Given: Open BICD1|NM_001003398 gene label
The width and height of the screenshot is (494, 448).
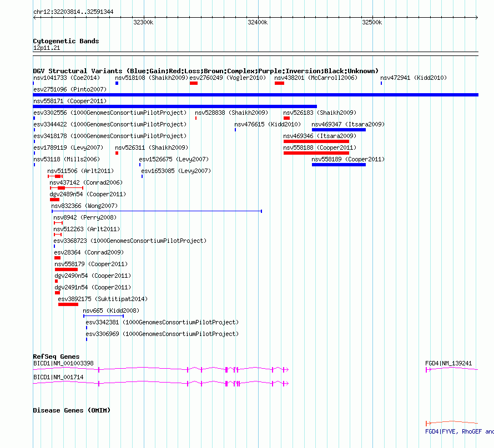Looking at the screenshot, I should point(63,363).
